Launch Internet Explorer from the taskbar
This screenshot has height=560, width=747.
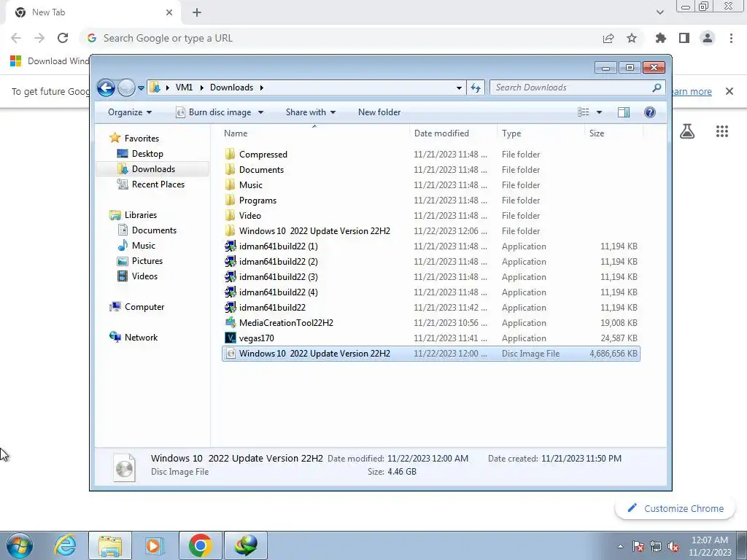coord(65,545)
